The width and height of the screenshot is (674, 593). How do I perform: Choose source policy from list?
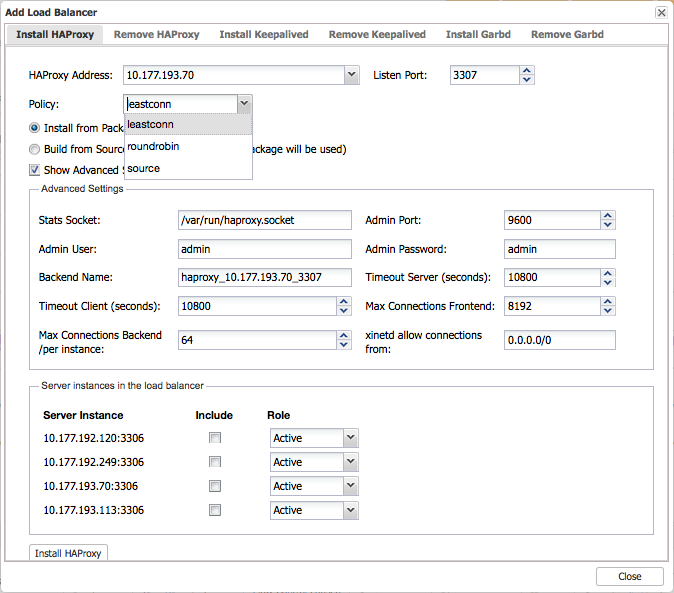point(188,168)
